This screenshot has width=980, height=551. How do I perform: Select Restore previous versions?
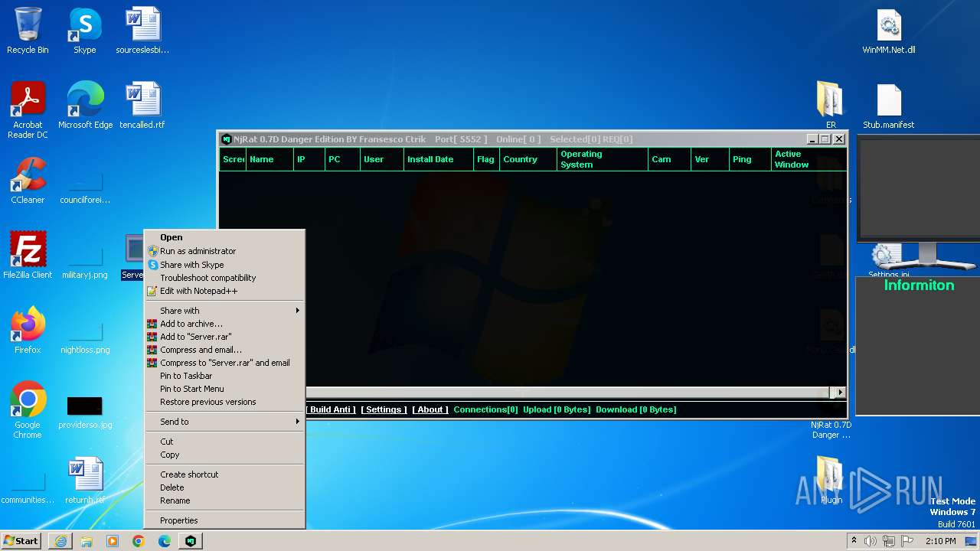pyautogui.click(x=225, y=402)
